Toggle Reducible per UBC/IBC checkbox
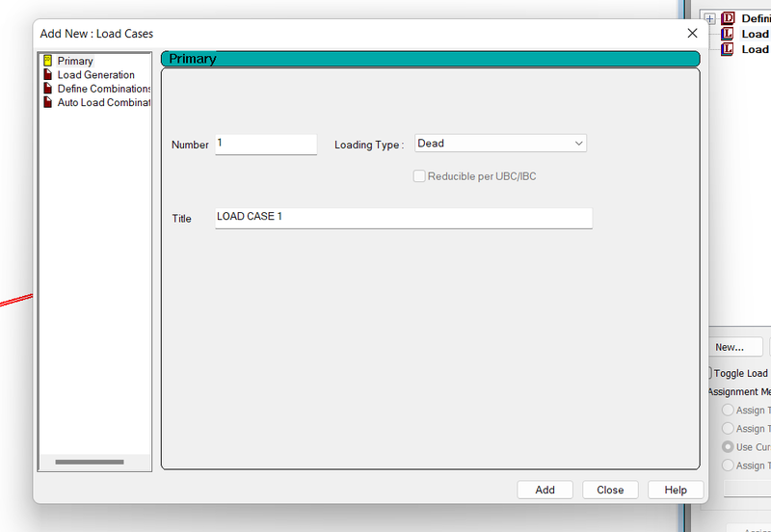This screenshot has width=771, height=532. point(419,176)
